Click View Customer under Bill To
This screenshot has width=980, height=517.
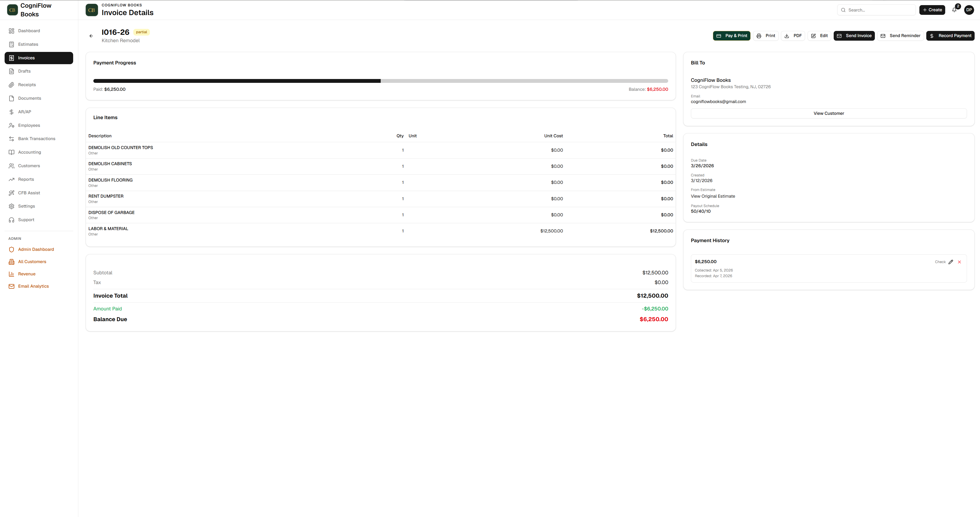(x=828, y=113)
